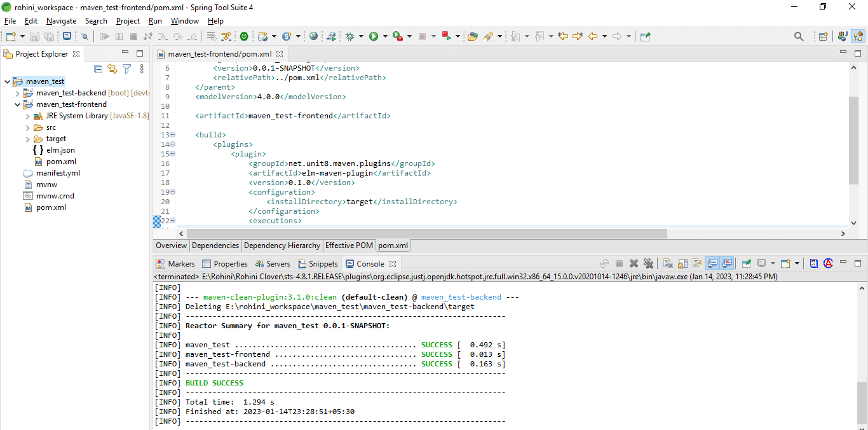
Task: Click the toolbar search magnifier icon
Action: [799, 36]
